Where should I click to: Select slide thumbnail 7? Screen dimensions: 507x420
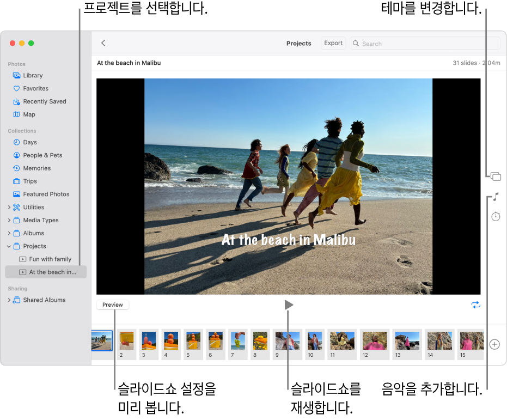click(x=237, y=344)
